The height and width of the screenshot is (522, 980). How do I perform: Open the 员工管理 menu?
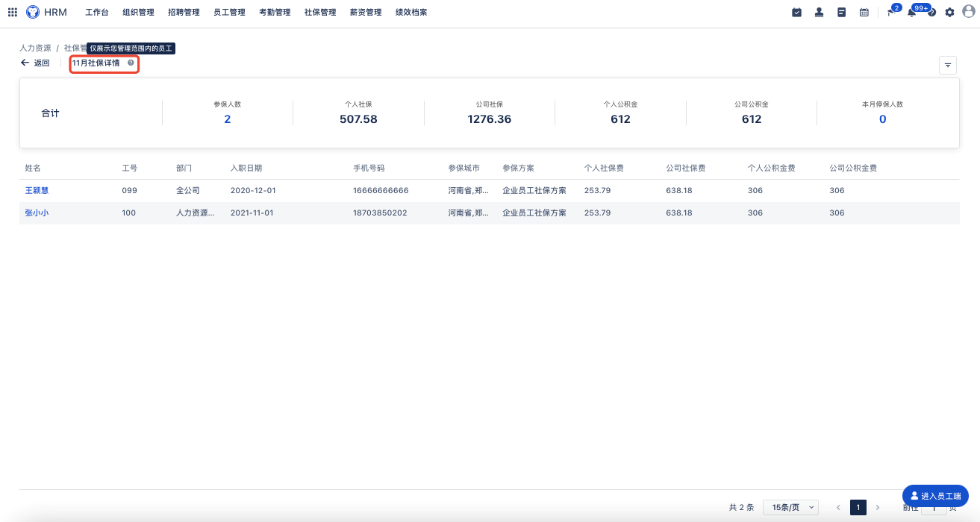pyautogui.click(x=229, y=12)
